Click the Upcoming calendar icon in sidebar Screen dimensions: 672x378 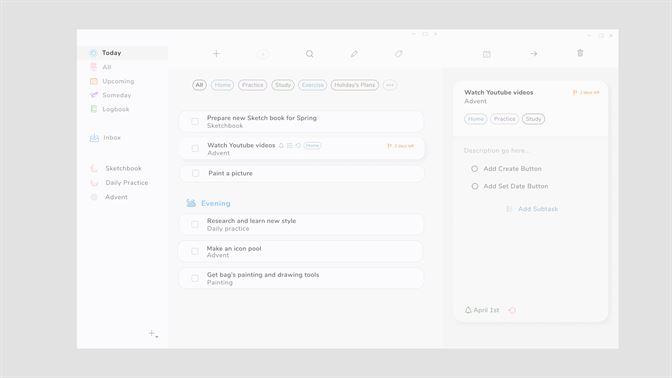pos(93,81)
